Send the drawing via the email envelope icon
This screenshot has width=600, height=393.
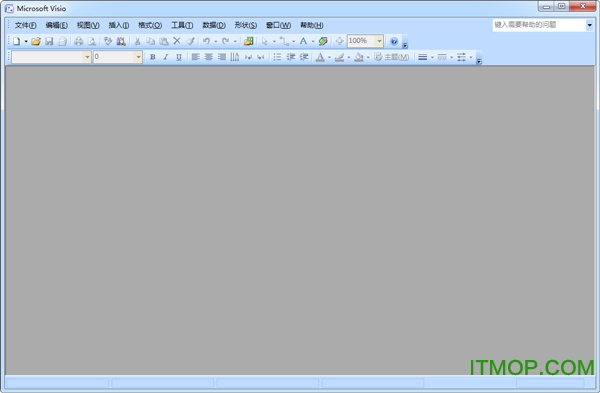pyautogui.click(x=62, y=41)
